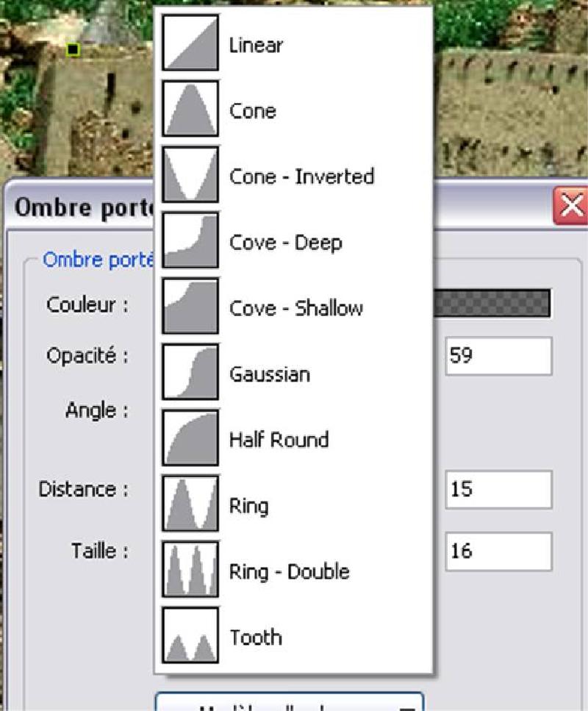The height and width of the screenshot is (711, 588).
Task: Choose the Ring contour curve icon
Action: (x=190, y=503)
